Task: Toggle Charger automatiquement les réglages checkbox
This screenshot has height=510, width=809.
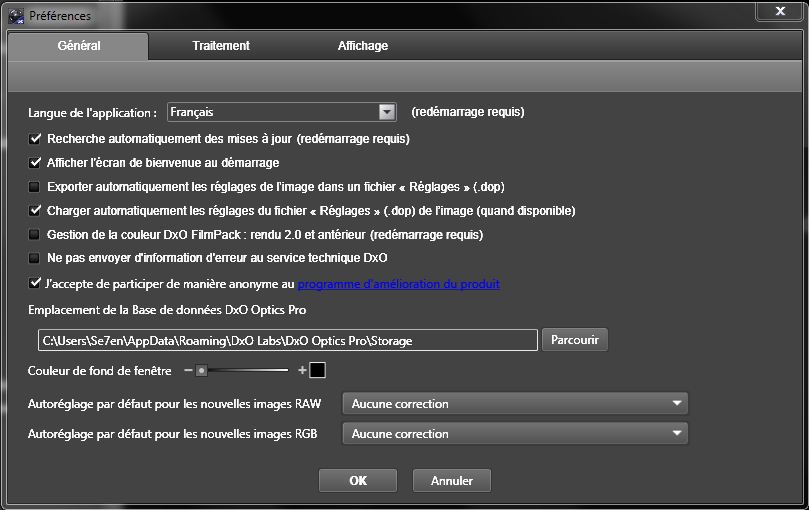Action: click(x=35, y=211)
